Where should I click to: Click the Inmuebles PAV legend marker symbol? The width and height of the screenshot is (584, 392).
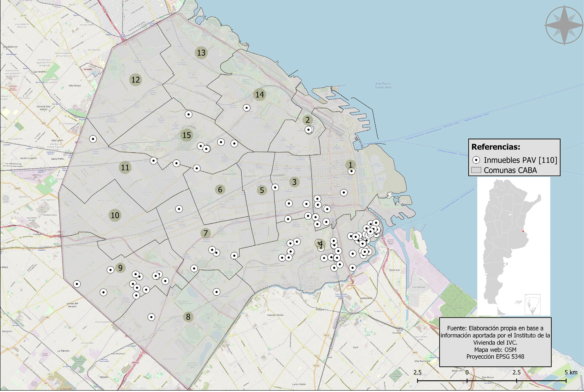476,160
